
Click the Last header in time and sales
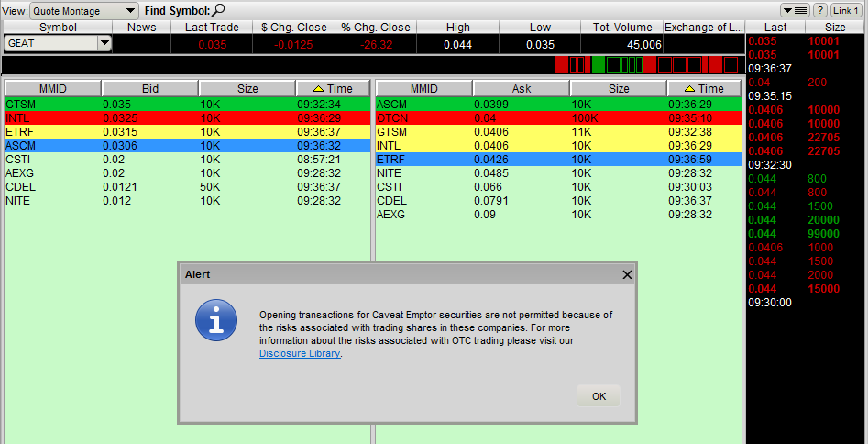click(x=775, y=28)
